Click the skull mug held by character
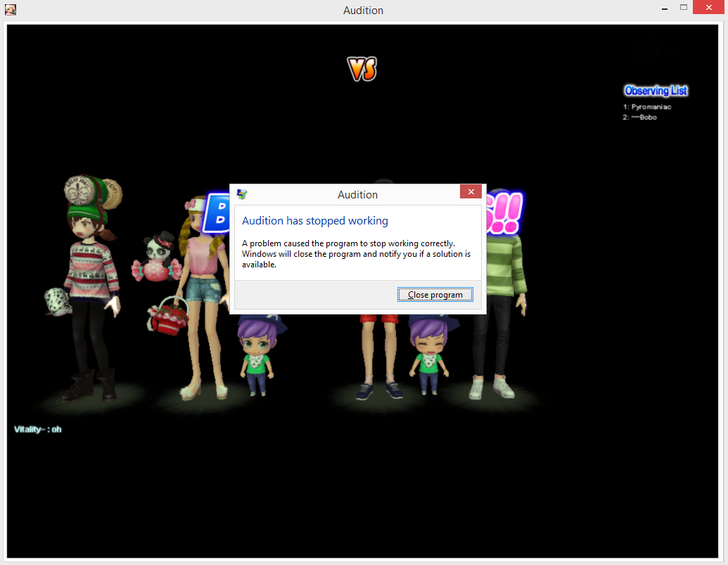Viewport: 728px width, 565px height. [58, 303]
